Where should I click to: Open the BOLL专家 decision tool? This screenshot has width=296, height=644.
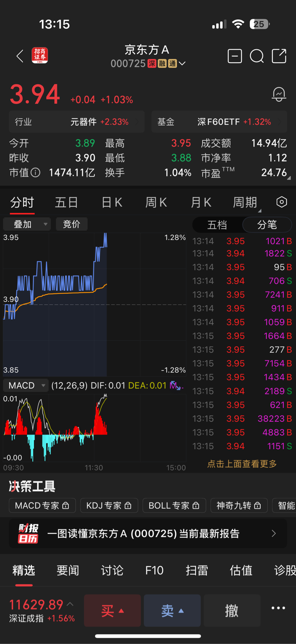pos(174,505)
